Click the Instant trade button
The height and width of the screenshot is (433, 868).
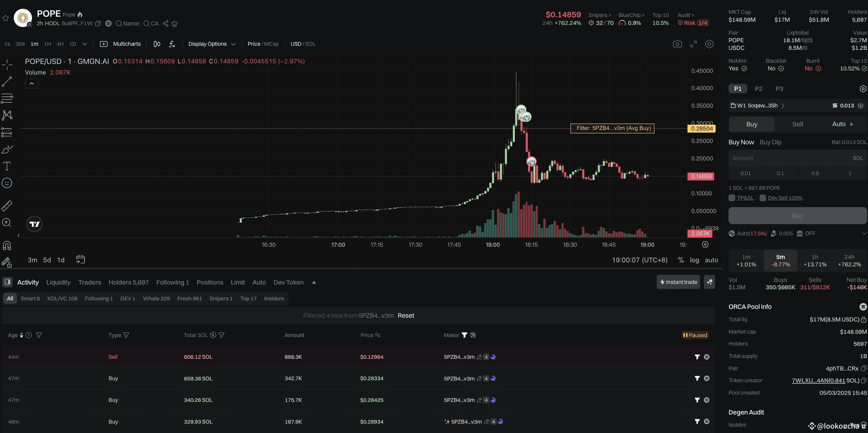tap(678, 282)
